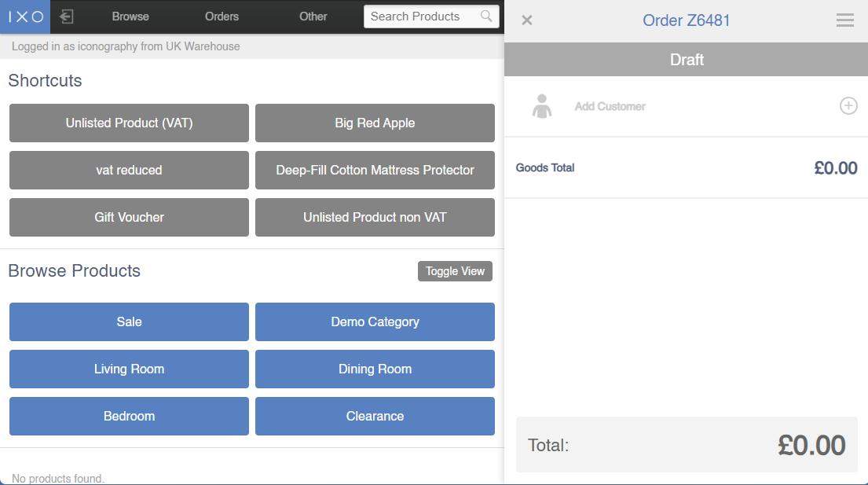The height and width of the screenshot is (485, 868).
Task: Click the customer avatar icon
Action: 541,106
